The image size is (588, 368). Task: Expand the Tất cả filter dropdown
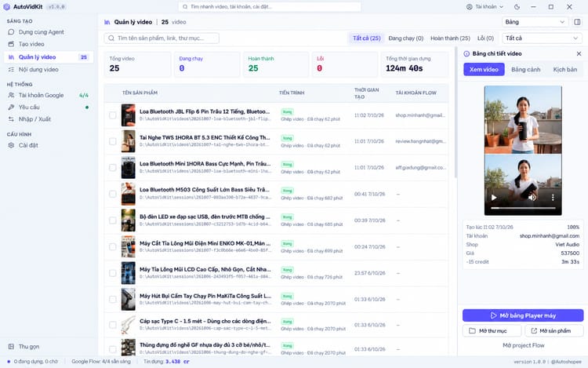click(542, 38)
